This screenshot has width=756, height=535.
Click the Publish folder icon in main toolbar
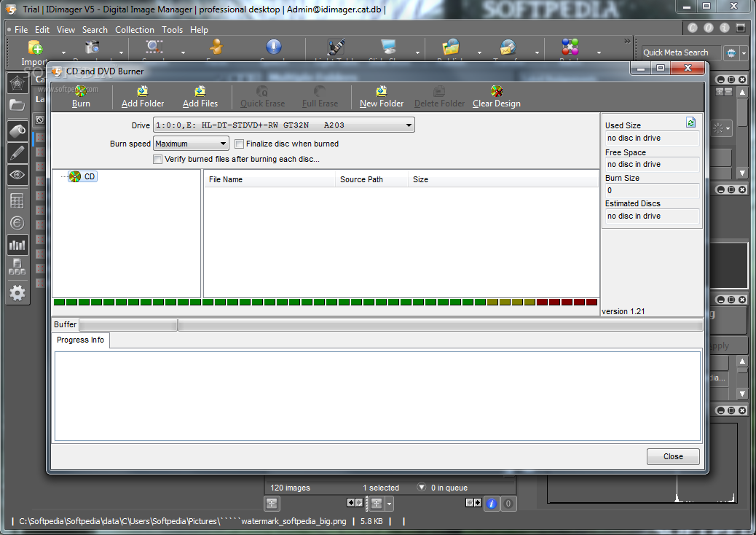(451, 47)
